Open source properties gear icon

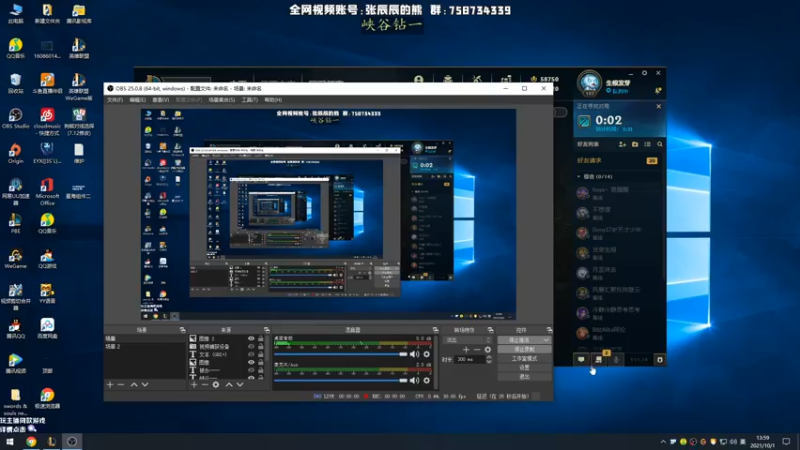[x=216, y=385]
